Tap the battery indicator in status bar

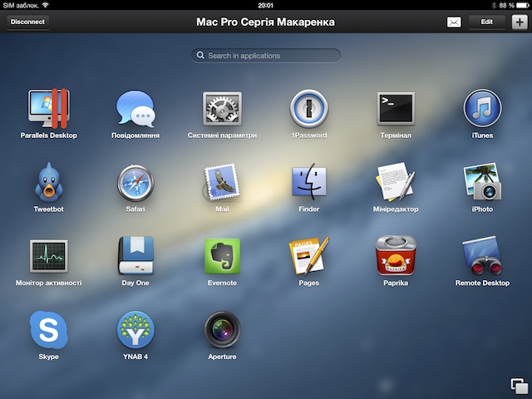[x=523, y=5]
